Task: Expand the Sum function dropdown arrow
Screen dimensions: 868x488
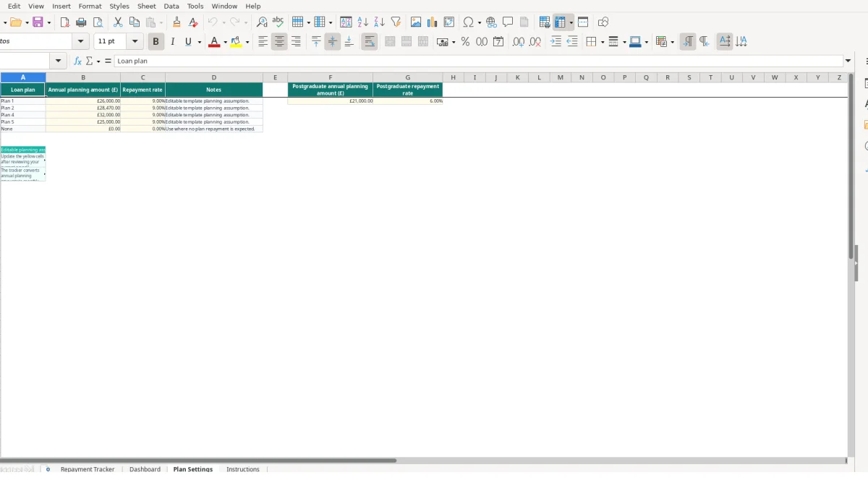Action: [98, 61]
